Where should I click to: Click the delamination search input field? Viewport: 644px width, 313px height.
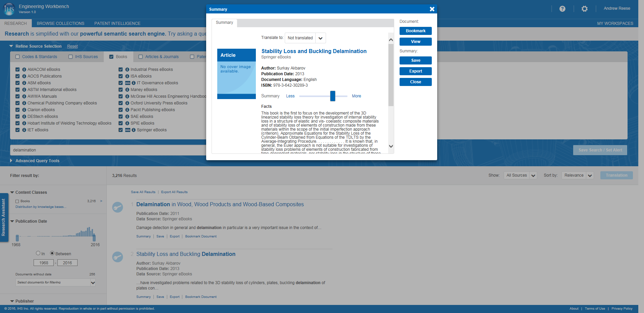click(x=108, y=150)
